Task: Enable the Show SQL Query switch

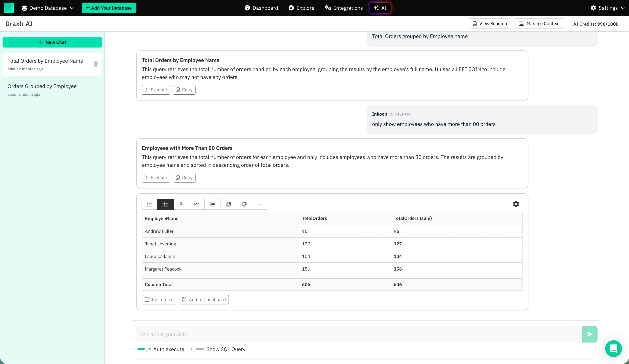Action: coord(197,349)
